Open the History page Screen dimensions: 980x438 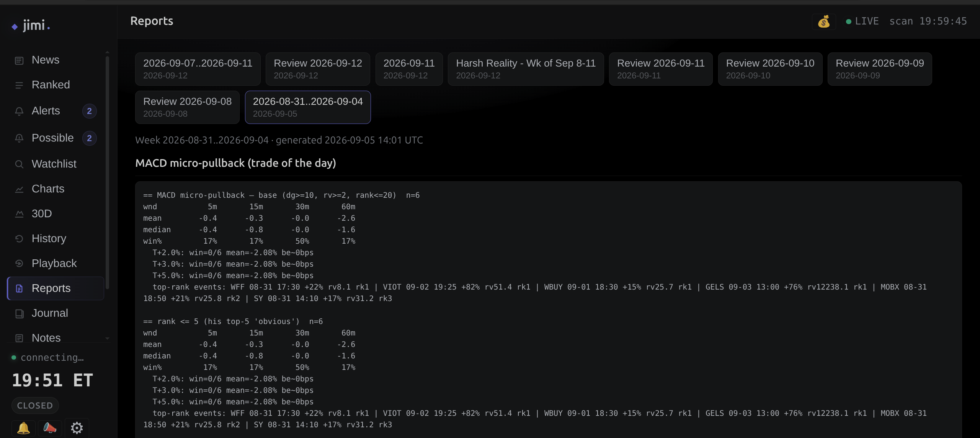tap(55, 239)
